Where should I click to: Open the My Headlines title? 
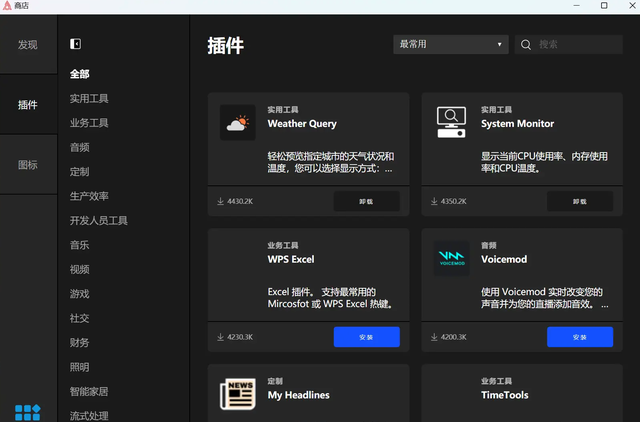[299, 395]
